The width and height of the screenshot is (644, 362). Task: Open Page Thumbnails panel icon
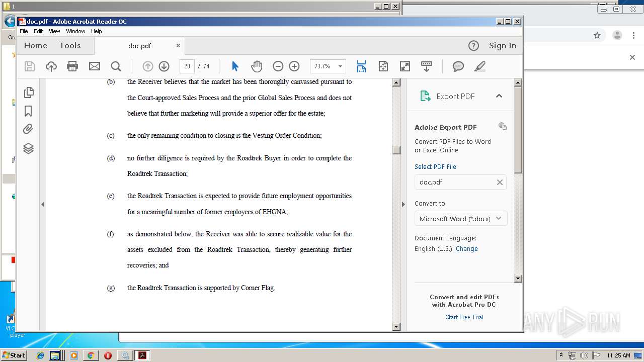click(29, 92)
